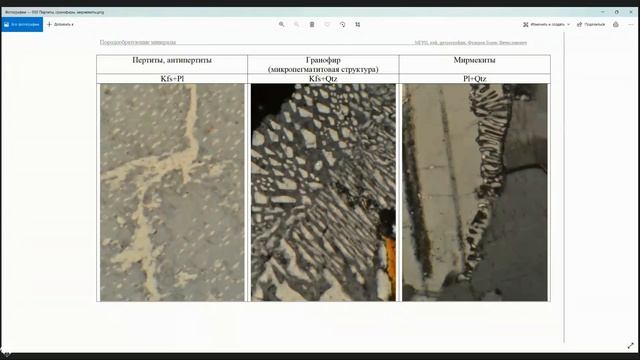Viewport: 640px width, 360px height.
Task: Go back to all photos
Action: pyautogui.click(x=22, y=24)
